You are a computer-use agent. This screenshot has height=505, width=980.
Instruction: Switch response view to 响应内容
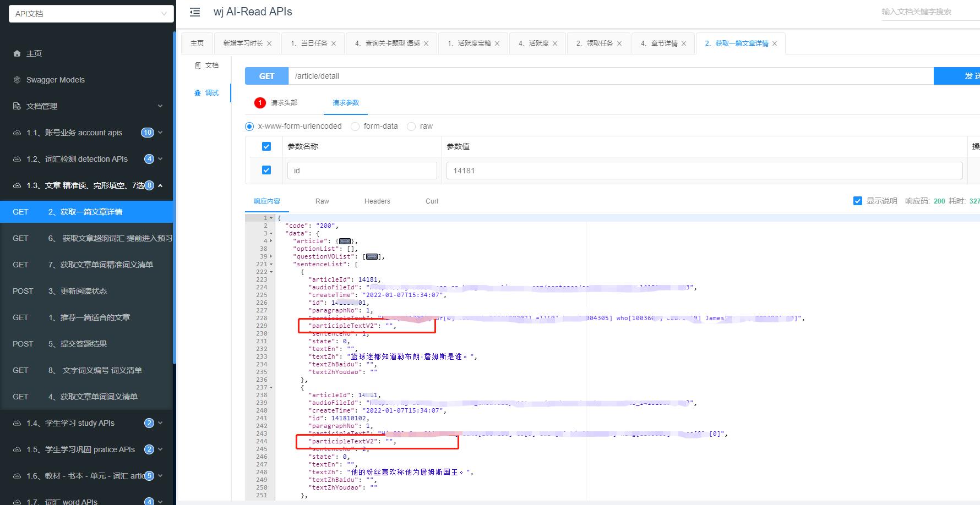(267, 201)
